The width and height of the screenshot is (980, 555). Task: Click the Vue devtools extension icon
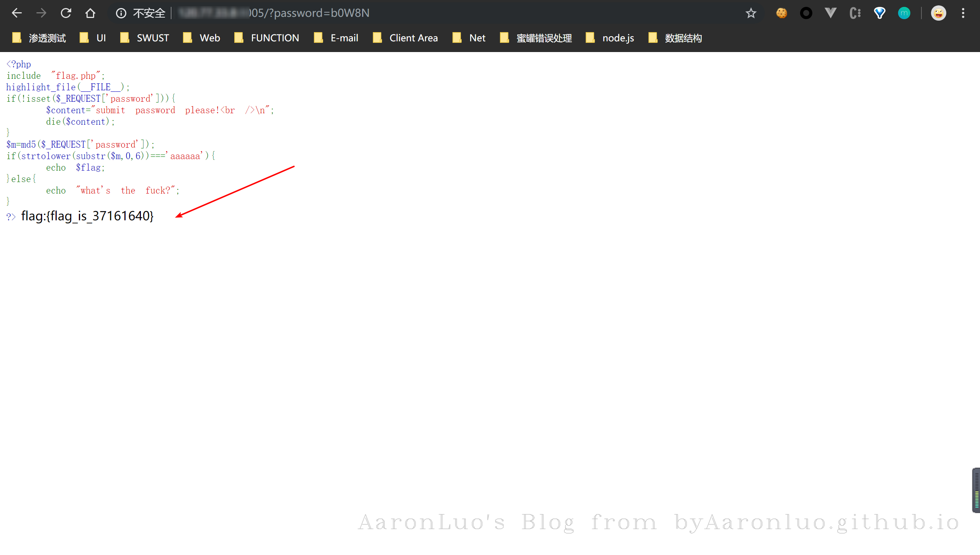click(830, 13)
